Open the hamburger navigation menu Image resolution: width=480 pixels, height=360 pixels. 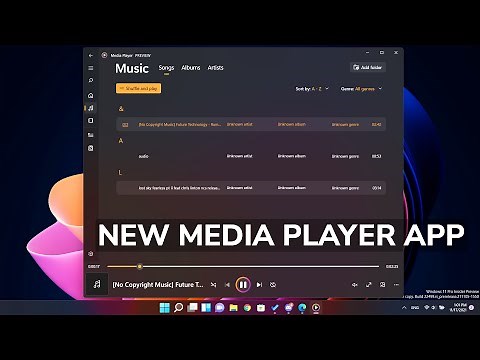tap(91, 68)
